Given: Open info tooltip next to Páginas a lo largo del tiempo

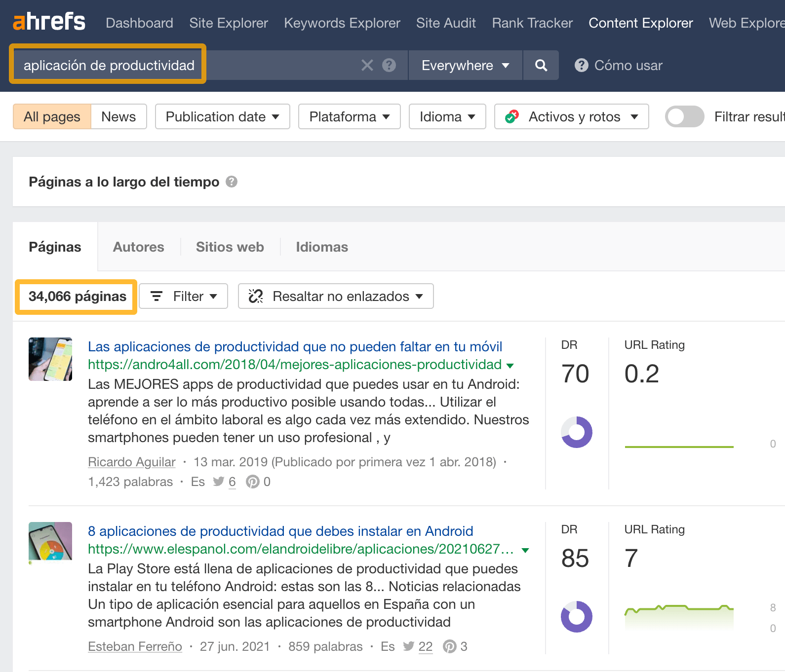Looking at the screenshot, I should [232, 182].
